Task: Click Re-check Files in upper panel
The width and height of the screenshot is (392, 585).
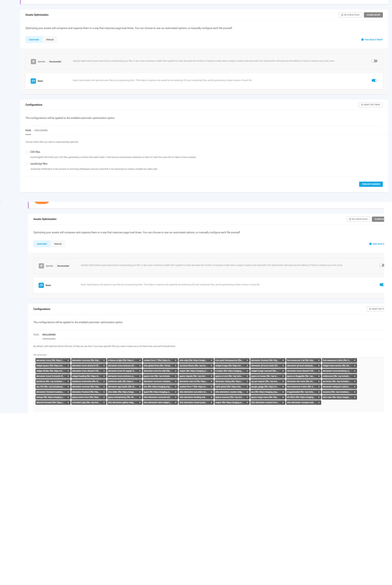Action: (x=350, y=15)
